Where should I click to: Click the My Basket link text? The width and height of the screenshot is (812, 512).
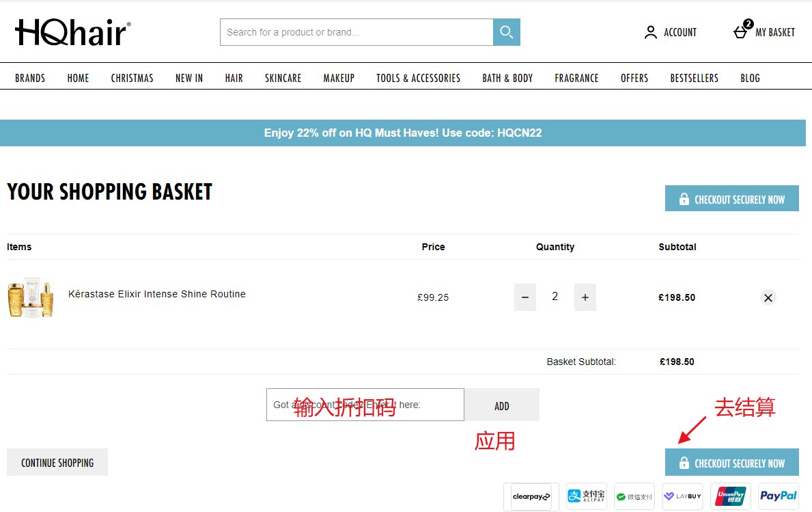(775, 32)
